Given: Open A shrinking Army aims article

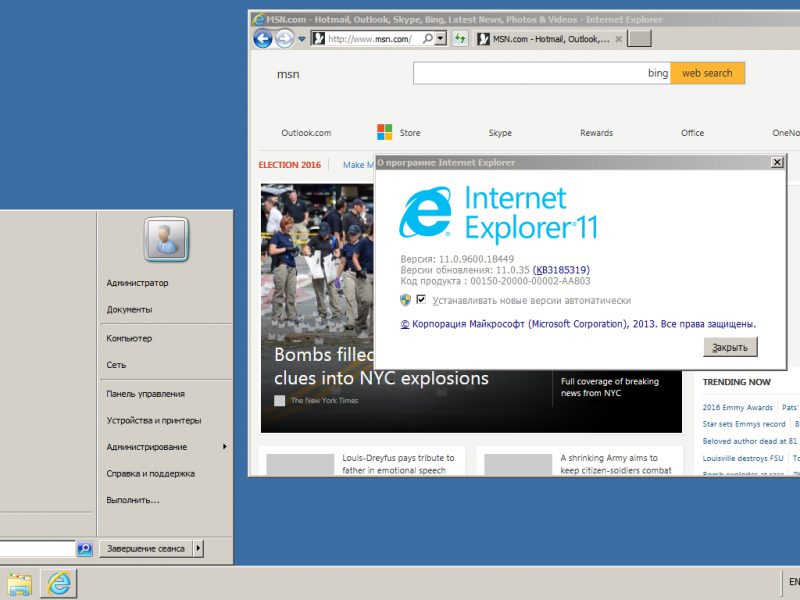Looking at the screenshot, I should (x=616, y=464).
